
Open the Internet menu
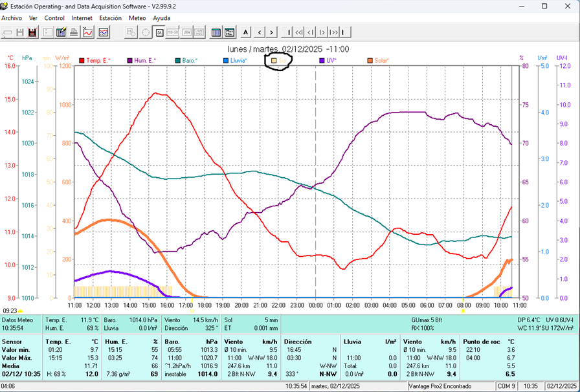(82, 18)
